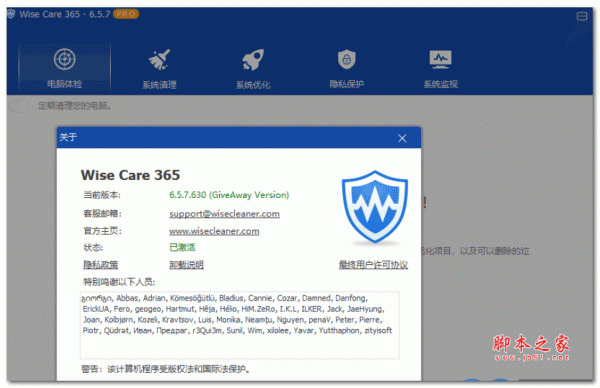The image size is (600, 388).
Task: Close the About dialog (关于)
Action: coord(402,138)
